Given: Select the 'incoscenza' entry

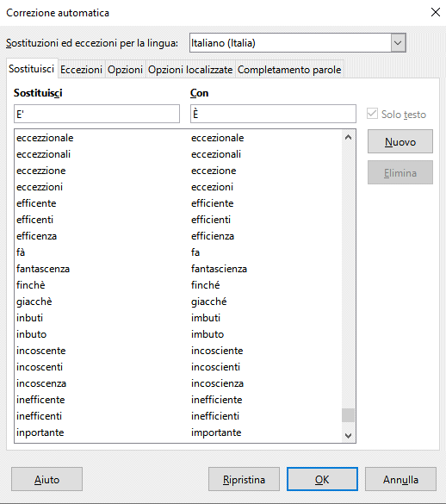Looking at the screenshot, I should click(178, 383).
